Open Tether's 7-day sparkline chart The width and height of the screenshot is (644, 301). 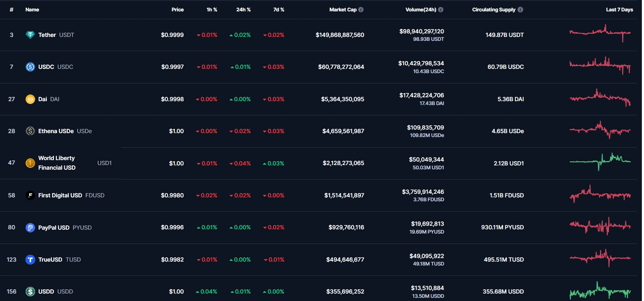pyautogui.click(x=600, y=33)
